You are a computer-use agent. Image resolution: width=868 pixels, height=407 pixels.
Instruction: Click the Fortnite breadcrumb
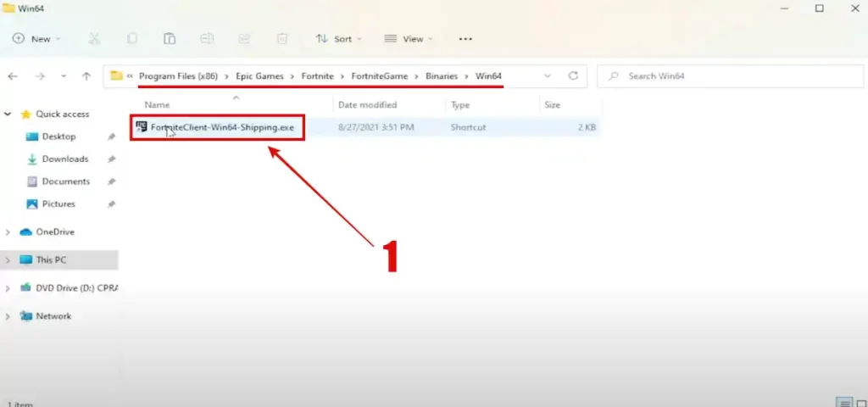point(318,75)
